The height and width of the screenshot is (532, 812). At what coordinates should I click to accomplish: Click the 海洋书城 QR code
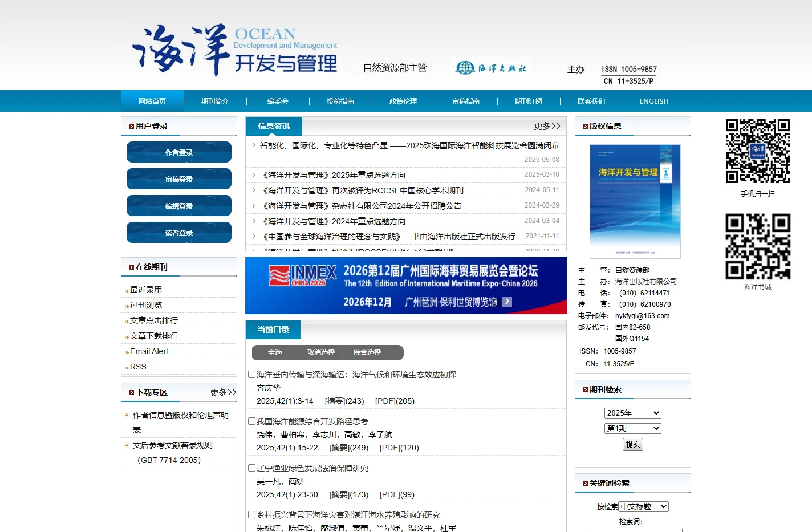758,246
